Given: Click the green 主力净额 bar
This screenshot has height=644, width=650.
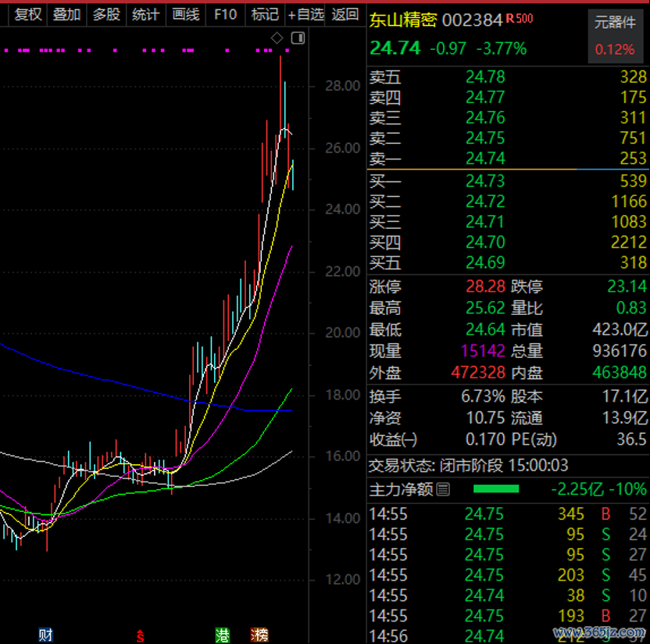Looking at the screenshot, I should pos(496,489).
